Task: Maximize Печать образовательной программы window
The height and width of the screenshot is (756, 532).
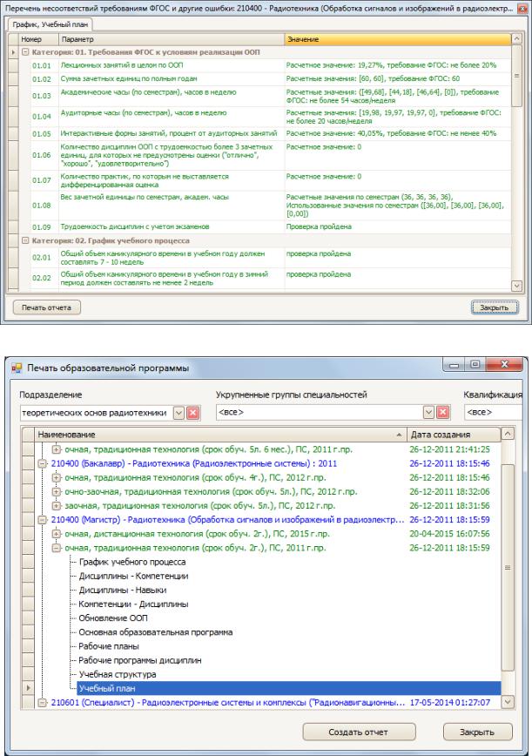Action: click(475, 365)
